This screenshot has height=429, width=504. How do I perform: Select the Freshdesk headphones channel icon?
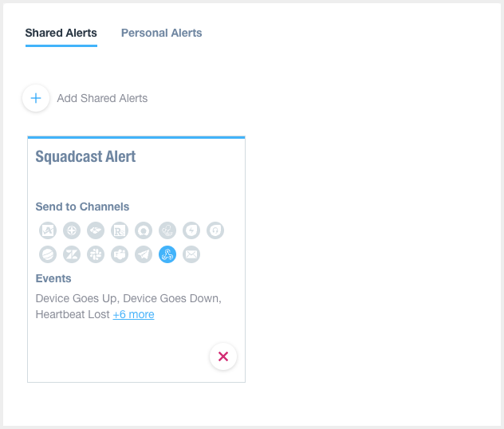[x=215, y=230]
